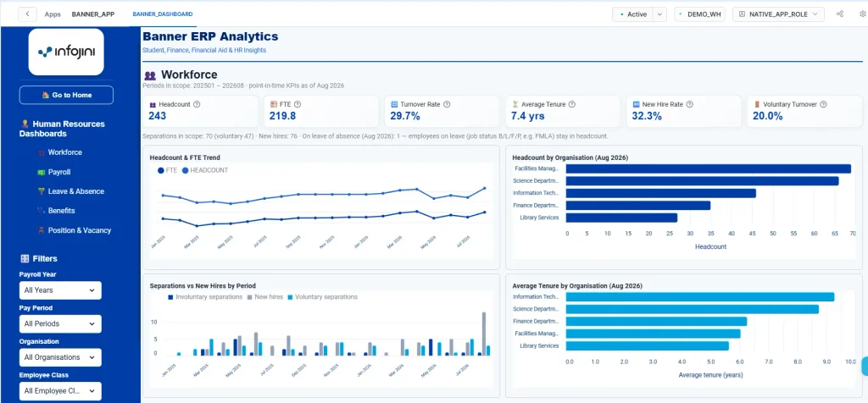Click the Average Tenure hourglass icon

click(515, 104)
